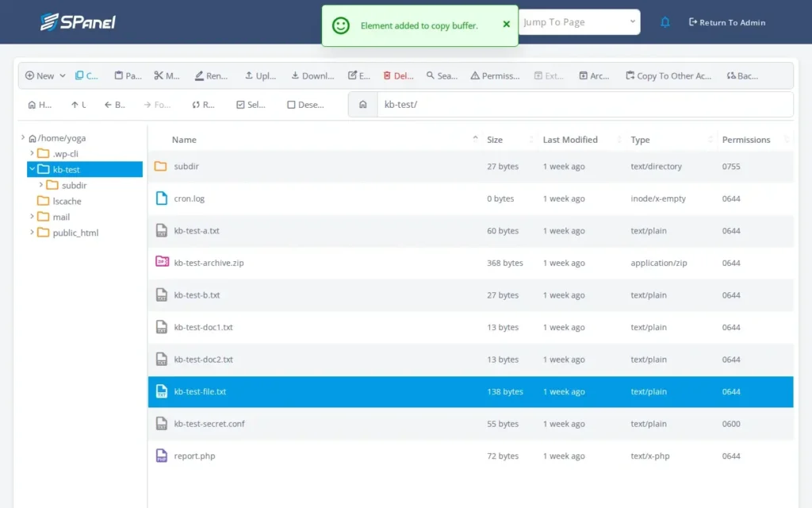Click the Backup toolbar icon
Image resolution: width=812 pixels, height=508 pixels.
pos(731,75)
